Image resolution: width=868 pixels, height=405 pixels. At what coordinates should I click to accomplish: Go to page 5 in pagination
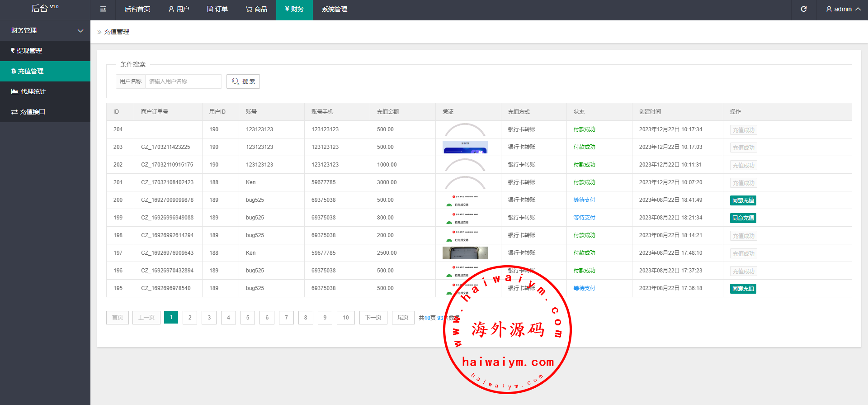click(x=248, y=318)
